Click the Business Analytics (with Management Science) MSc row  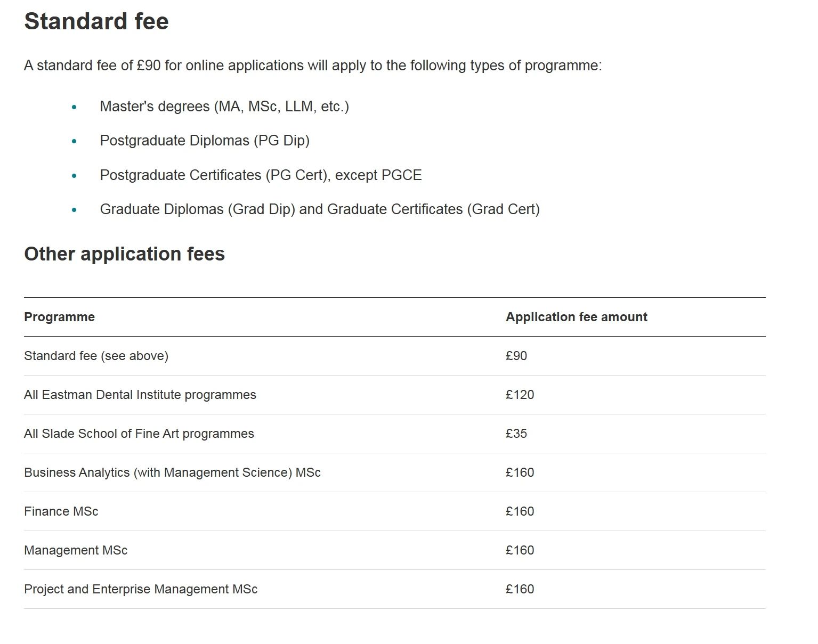point(395,472)
